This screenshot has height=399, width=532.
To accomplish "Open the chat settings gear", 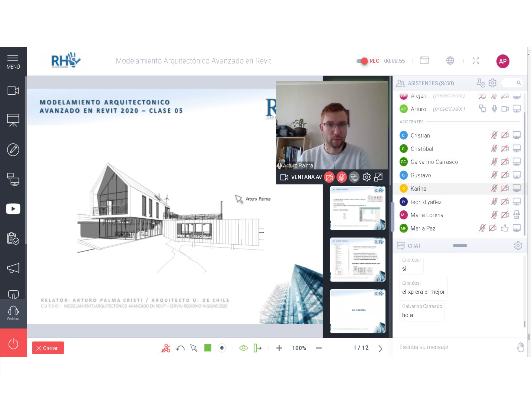I will click(x=518, y=246).
